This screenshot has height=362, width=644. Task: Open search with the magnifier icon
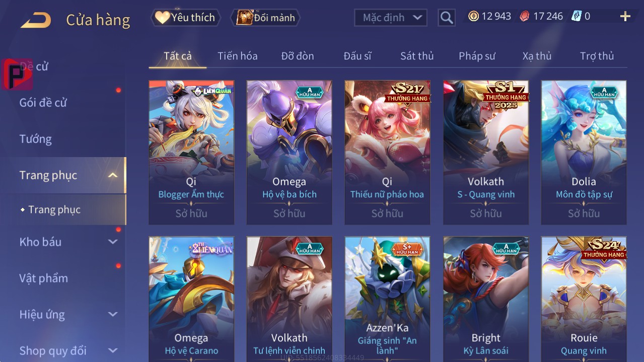tap(446, 18)
